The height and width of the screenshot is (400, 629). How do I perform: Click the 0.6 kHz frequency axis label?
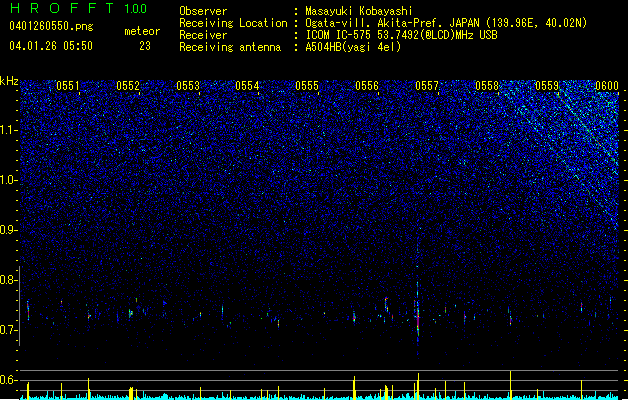point(8,380)
